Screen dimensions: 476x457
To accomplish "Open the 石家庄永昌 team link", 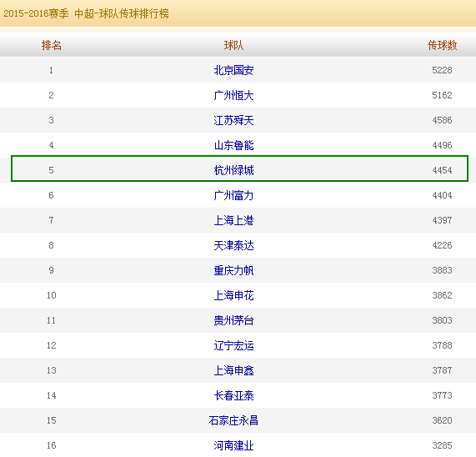I will point(233,420).
